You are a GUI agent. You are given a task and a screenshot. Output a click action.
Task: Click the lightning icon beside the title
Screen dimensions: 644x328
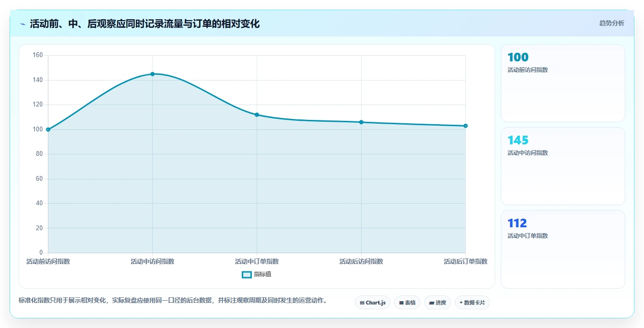pos(23,24)
